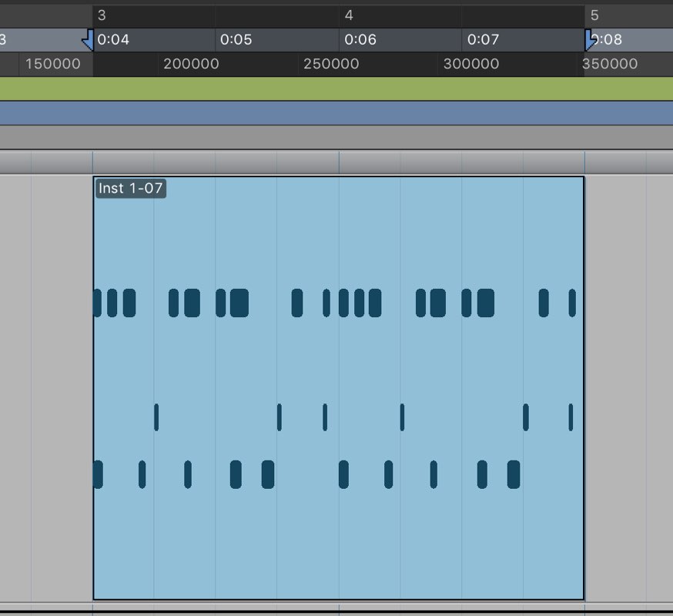Click 0:05 in the time ruler

pyautogui.click(x=236, y=39)
